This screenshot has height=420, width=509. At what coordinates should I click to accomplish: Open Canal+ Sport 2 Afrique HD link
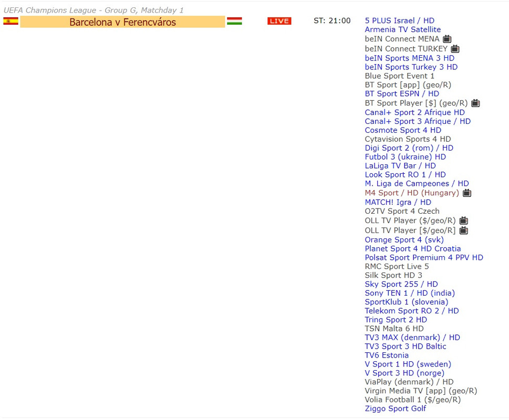pyautogui.click(x=414, y=112)
